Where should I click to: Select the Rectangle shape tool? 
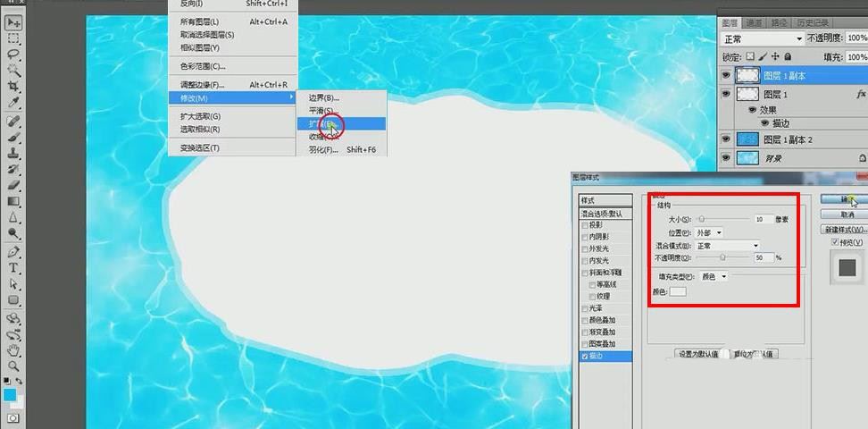pyautogui.click(x=13, y=300)
